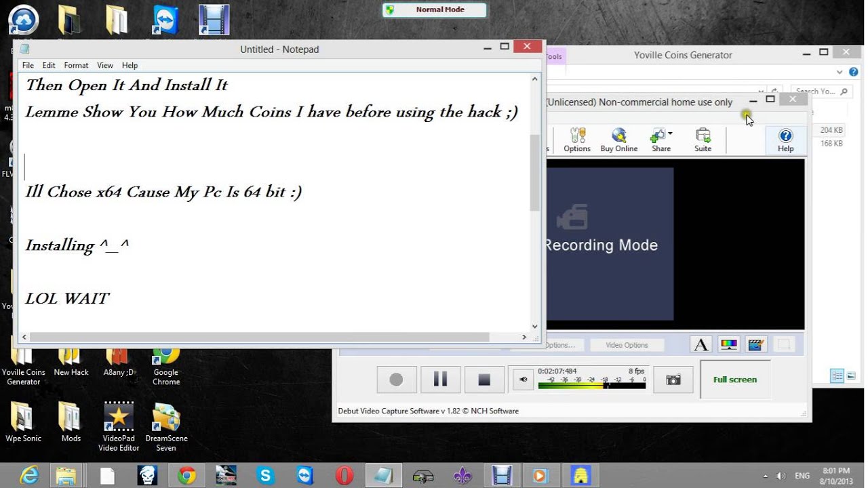Click 'Ill Chose x64' line in Notepad
The width and height of the screenshot is (868, 488).
click(163, 192)
